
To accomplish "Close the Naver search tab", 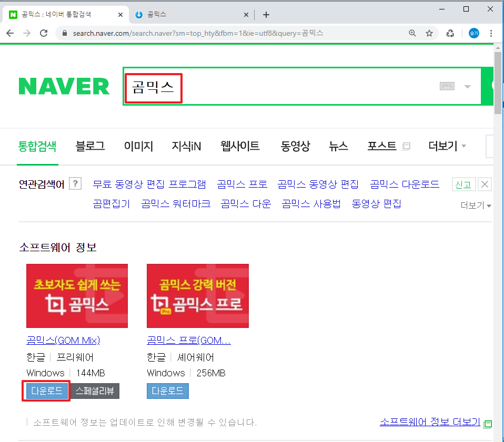I will (x=120, y=15).
